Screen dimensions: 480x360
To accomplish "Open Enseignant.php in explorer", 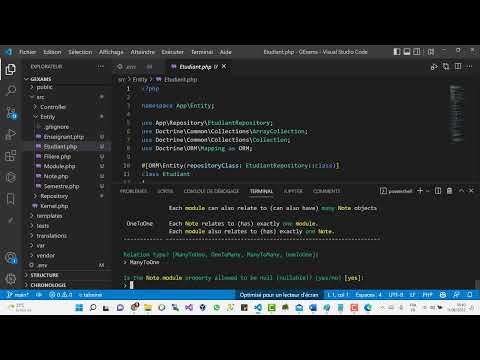I will [64, 137].
